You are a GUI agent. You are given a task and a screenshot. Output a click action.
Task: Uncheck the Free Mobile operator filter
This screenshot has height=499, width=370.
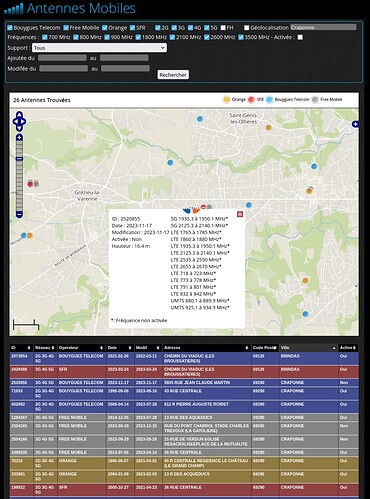click(66, 27)
